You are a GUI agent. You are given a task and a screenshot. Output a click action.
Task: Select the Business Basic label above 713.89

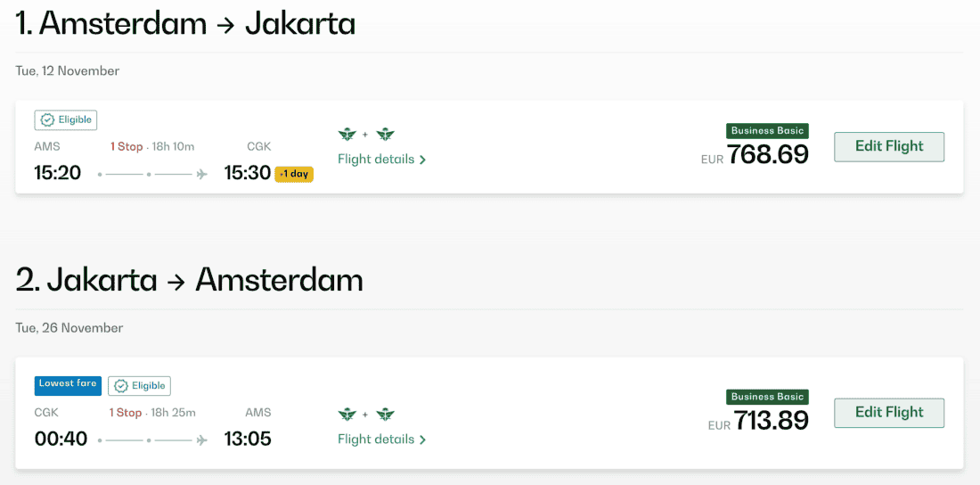point(767,397)
